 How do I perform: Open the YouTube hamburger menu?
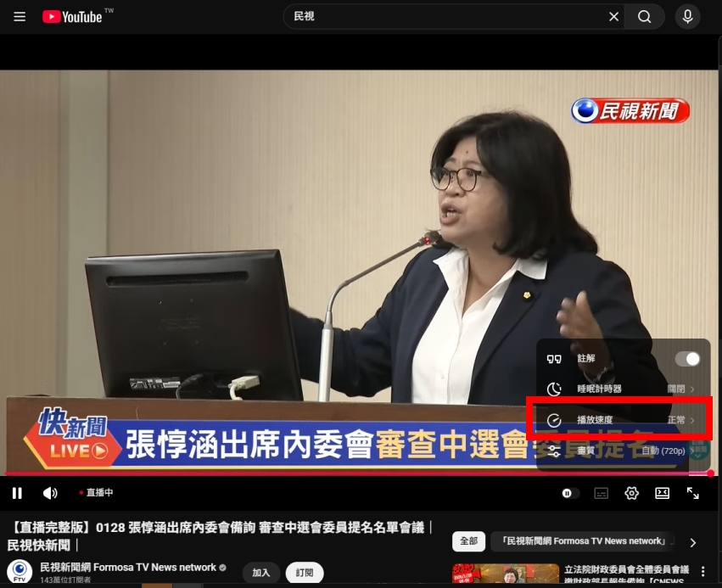point(19,16)
